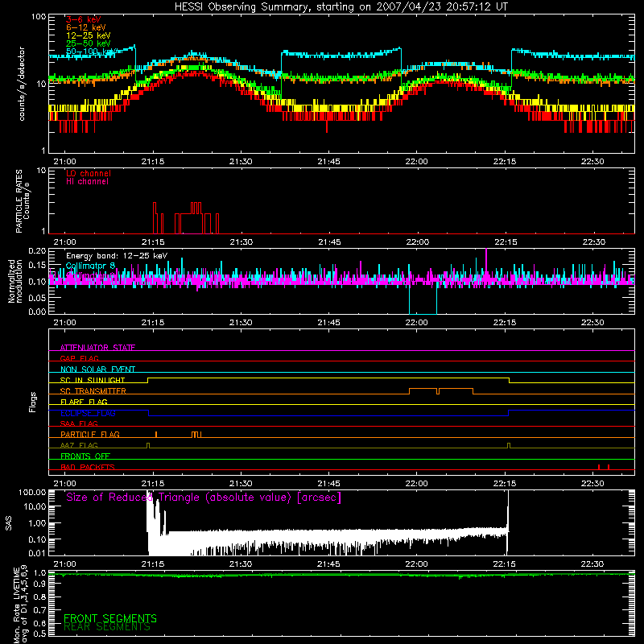Click the 100.00 value on SAS axis
This screenshot has width=644, height=644.
click(32, 493)
